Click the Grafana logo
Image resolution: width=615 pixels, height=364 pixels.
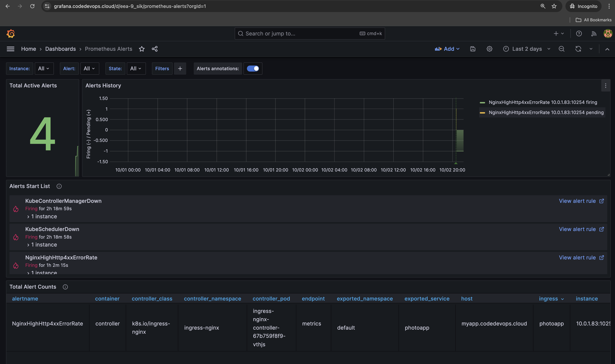click(x=10, y=34)
